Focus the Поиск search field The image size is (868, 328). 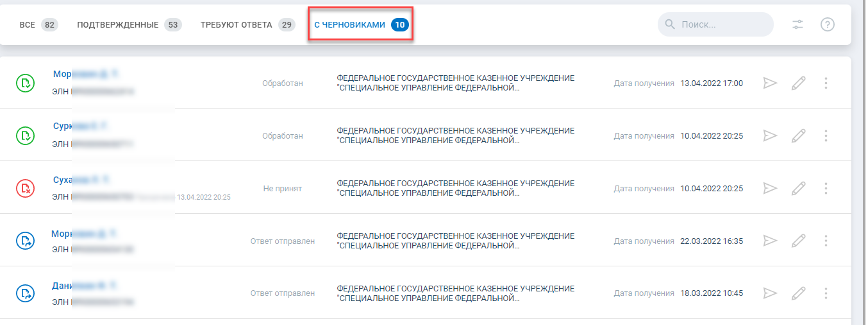[715, 25]
